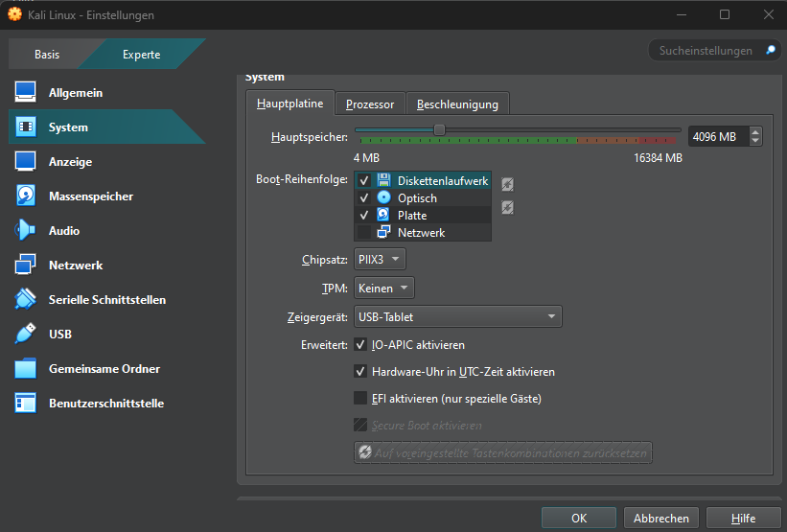787x532 pixels.
Task: Select the Anzeige monitor icon
Action: tap(26, 162)
